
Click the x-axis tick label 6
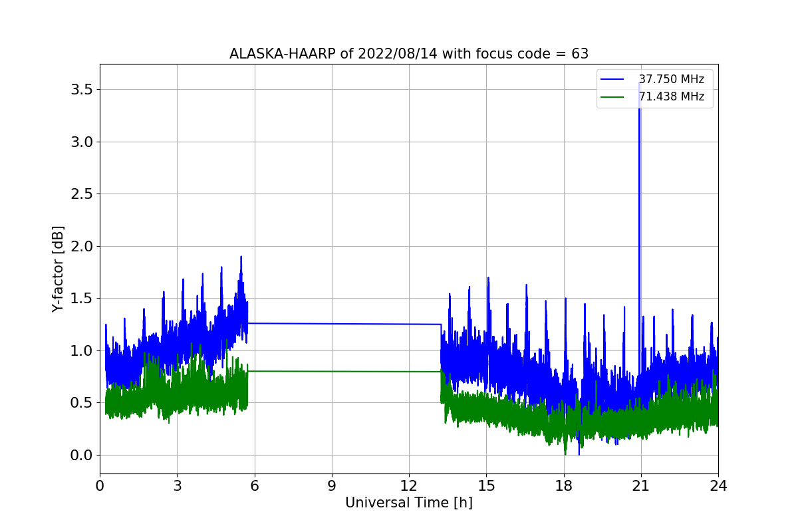pyautogui.click(x=254, y=486)
